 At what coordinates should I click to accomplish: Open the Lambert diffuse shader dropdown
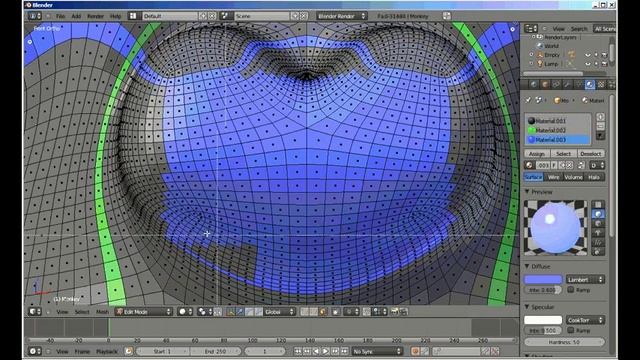(585, 280)
